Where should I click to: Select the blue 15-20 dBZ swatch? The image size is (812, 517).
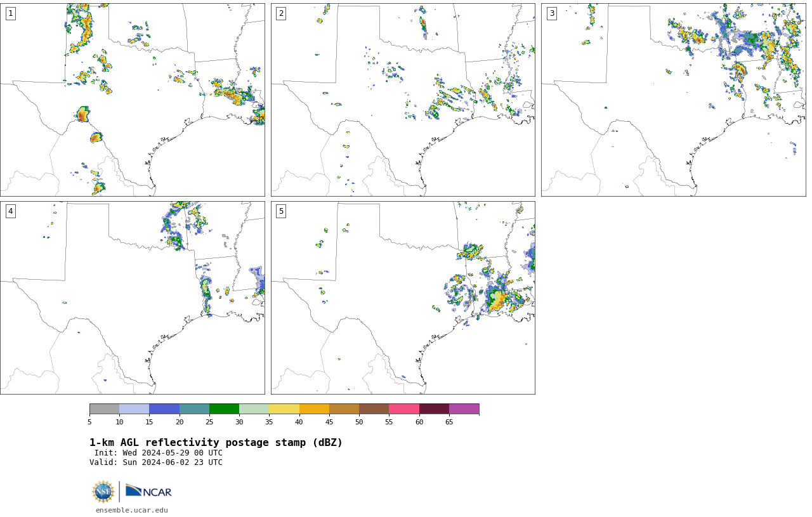[164, 409]
